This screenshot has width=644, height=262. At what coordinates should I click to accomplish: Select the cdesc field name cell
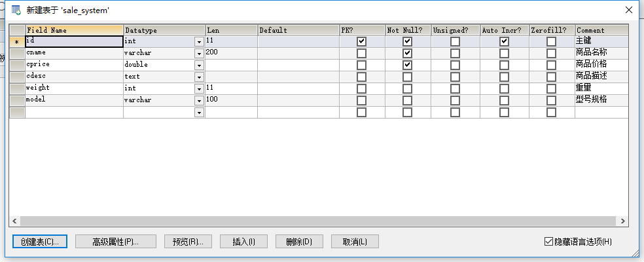pos(75,77)
